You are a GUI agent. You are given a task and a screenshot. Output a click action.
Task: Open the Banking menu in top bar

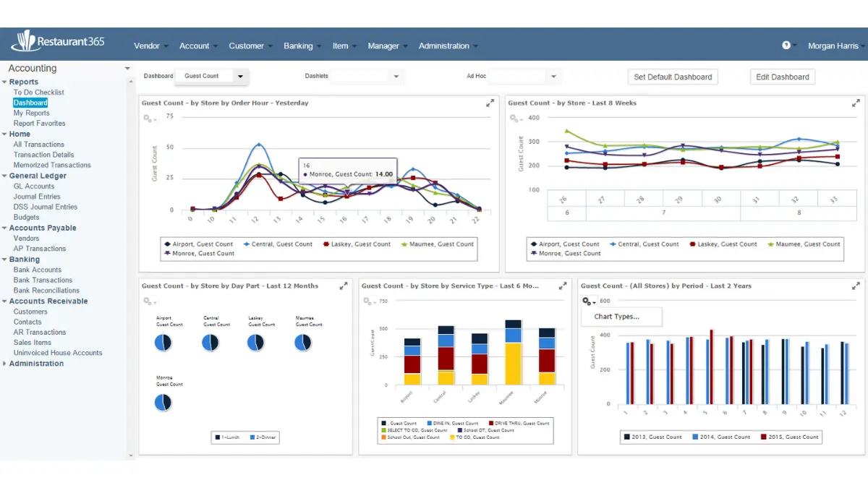(298, 46)
